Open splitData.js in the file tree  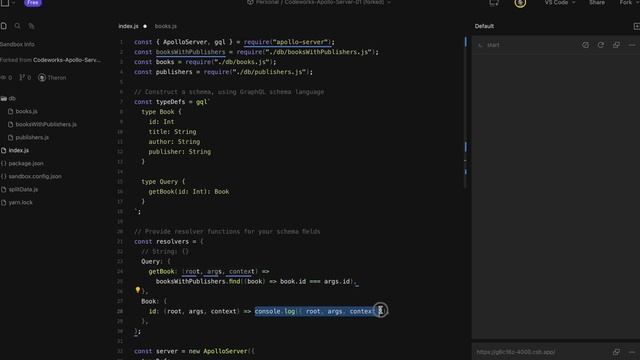click(x=23, y=189)
